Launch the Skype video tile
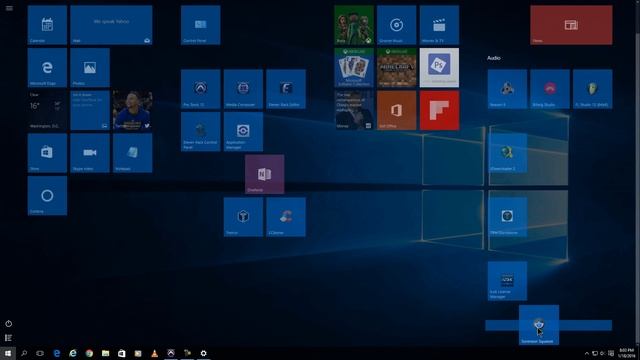The image size is (640, 360). [90, 153]
